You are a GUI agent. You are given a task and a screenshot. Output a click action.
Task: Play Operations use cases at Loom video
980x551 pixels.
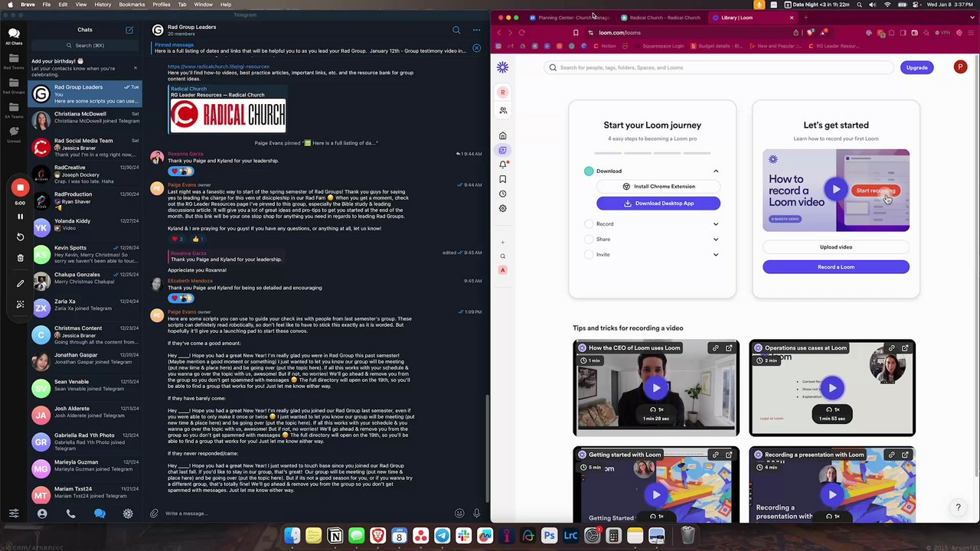click(x=832, y=388)
